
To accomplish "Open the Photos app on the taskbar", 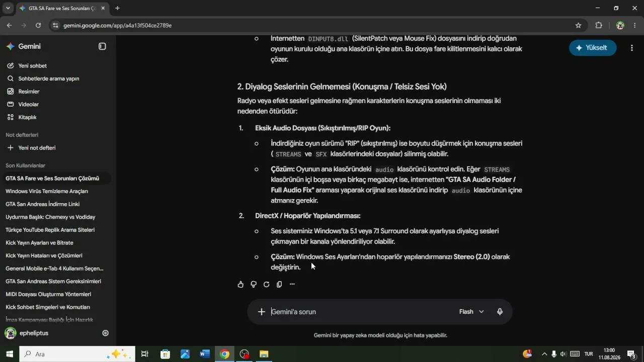I will (185, 354).
